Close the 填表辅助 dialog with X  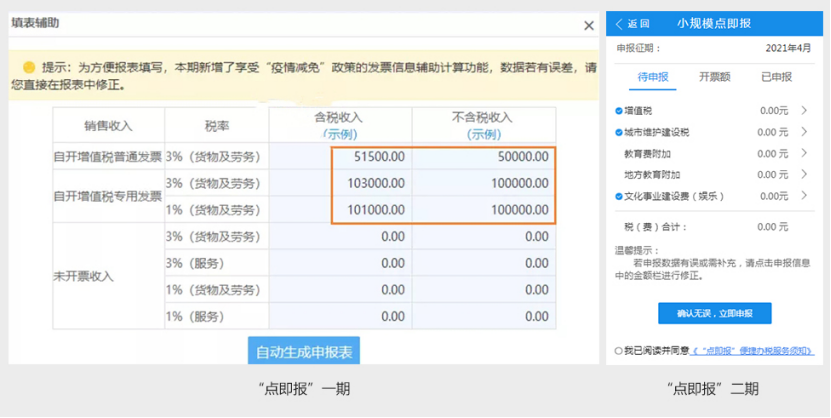click(588, 26)
